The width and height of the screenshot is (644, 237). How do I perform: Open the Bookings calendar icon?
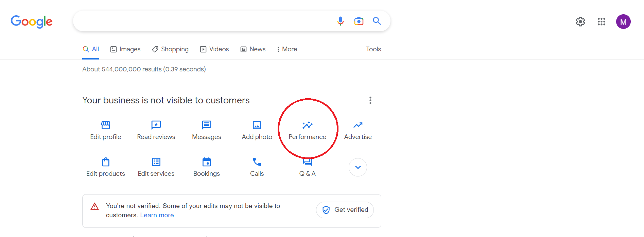point(206,162)
